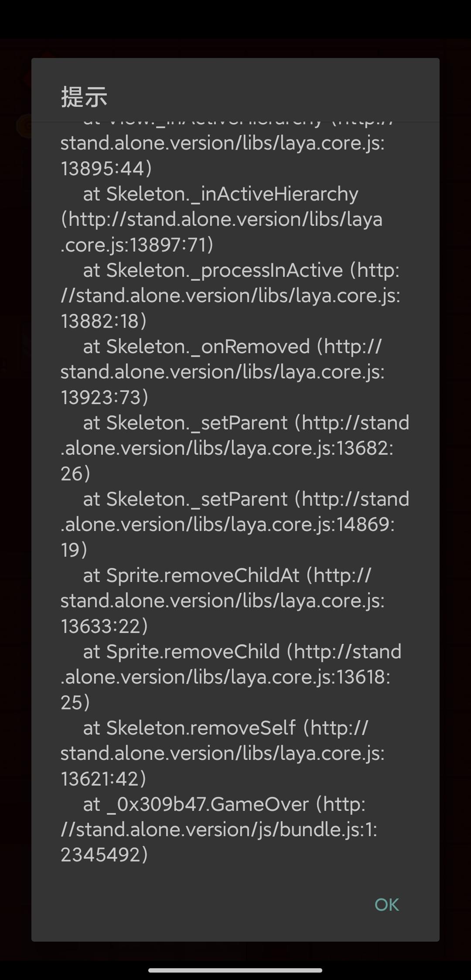Tap the Sprite.removeChildAt stack entry
The height and width of the screenshot is (980, 471).
[x=203, y=575]
